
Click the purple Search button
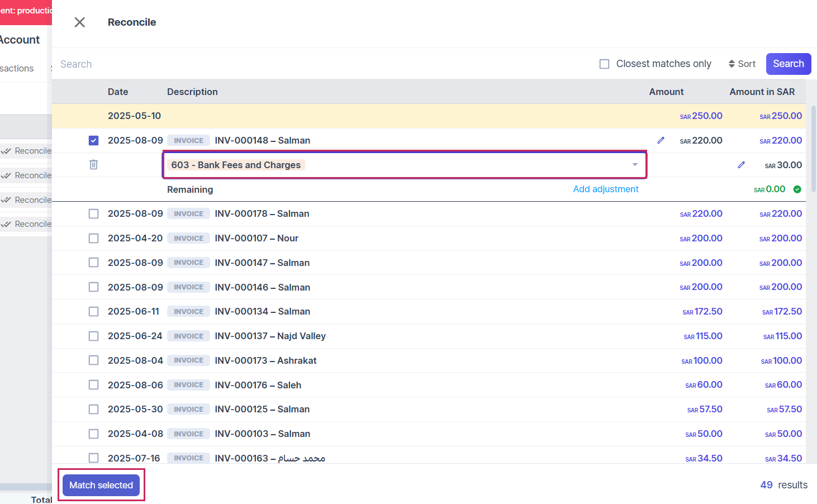tap(788, 64)
